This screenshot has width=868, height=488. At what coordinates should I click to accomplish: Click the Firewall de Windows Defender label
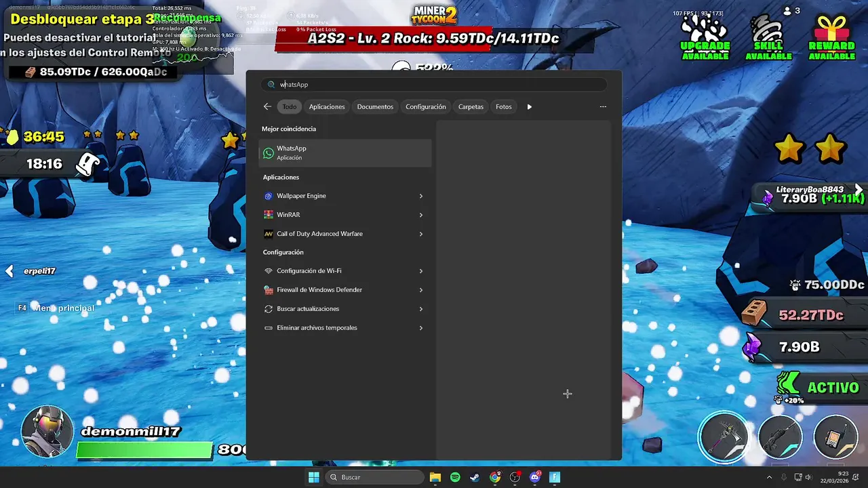click(x=319, y=290)
